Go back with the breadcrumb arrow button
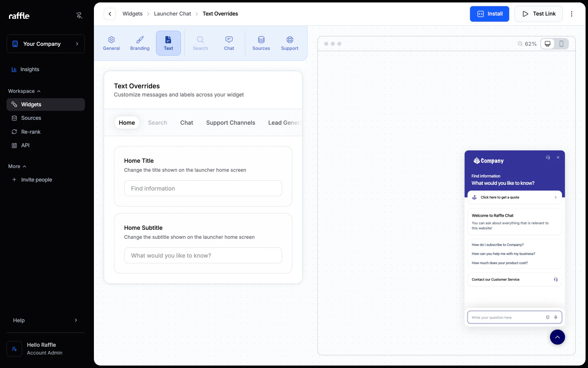 pos(110,14)
